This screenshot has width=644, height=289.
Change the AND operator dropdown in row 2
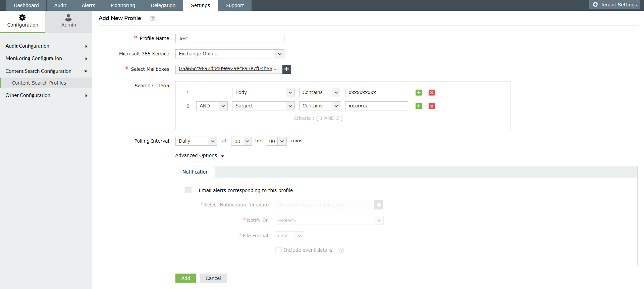(212, 106)
